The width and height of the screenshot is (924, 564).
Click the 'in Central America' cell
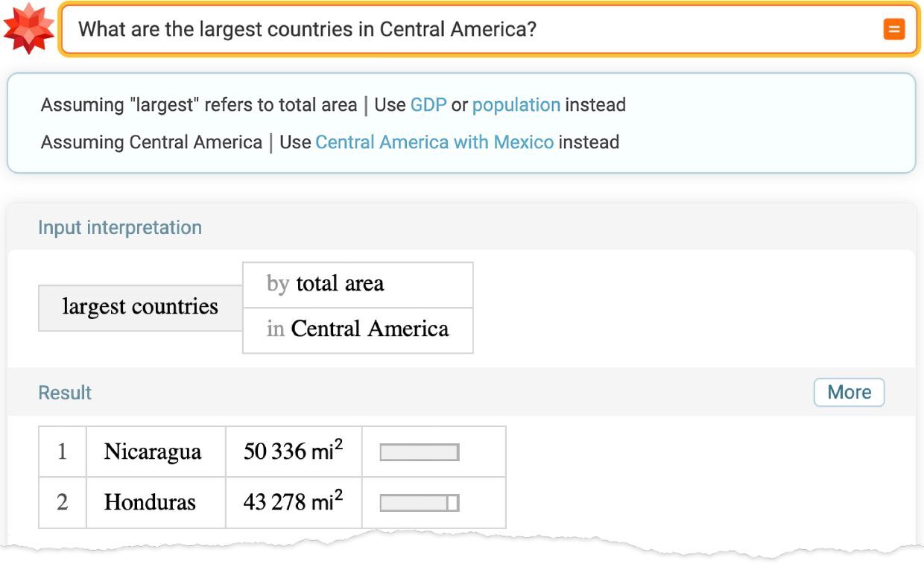(x=358, y=329)
